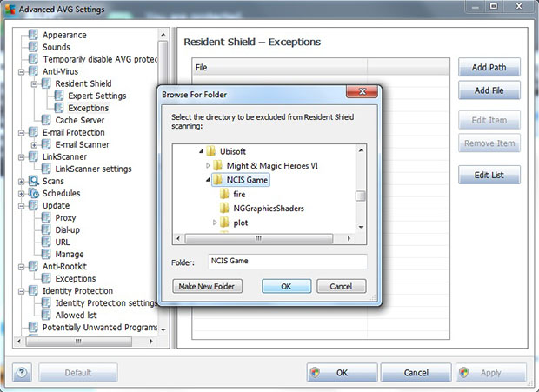This screenshot has height=392, width=539.
Task: Close the Browse For Folder dialog
Action: [363, 91]
